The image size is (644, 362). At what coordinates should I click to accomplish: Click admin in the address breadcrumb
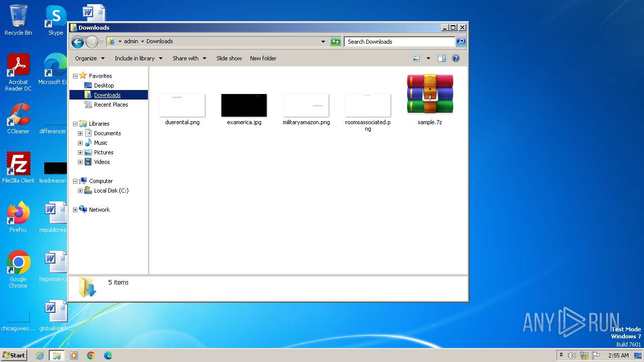(131, 42)
